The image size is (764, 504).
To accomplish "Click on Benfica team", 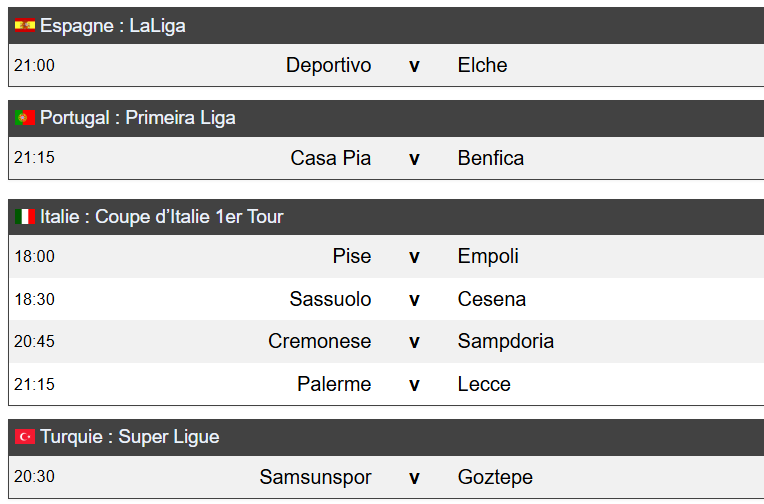I will point(491,158).
